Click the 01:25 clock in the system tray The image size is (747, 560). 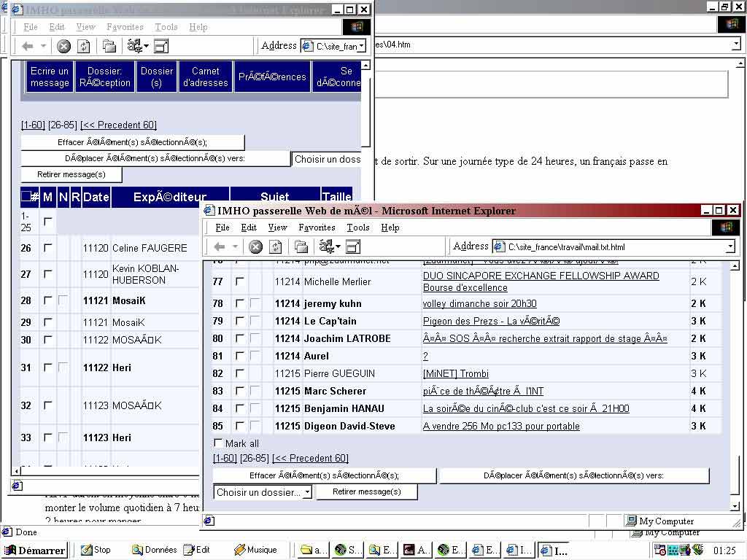(724, 551)
